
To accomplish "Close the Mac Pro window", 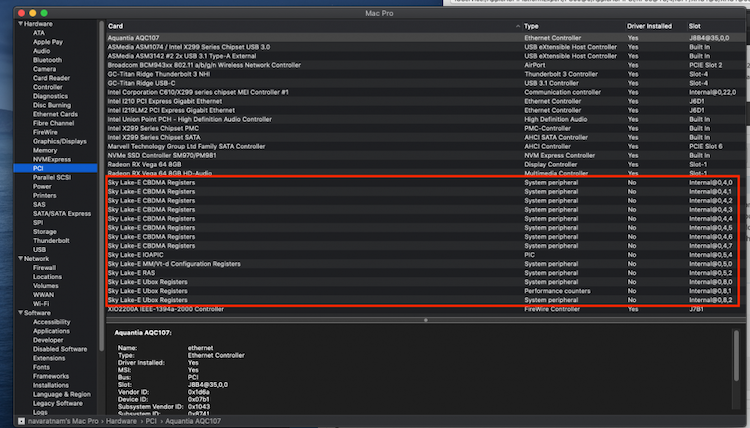I will [22, 13].
